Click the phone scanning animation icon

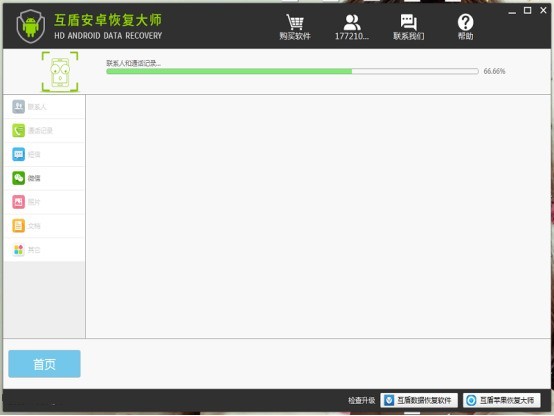60,72
